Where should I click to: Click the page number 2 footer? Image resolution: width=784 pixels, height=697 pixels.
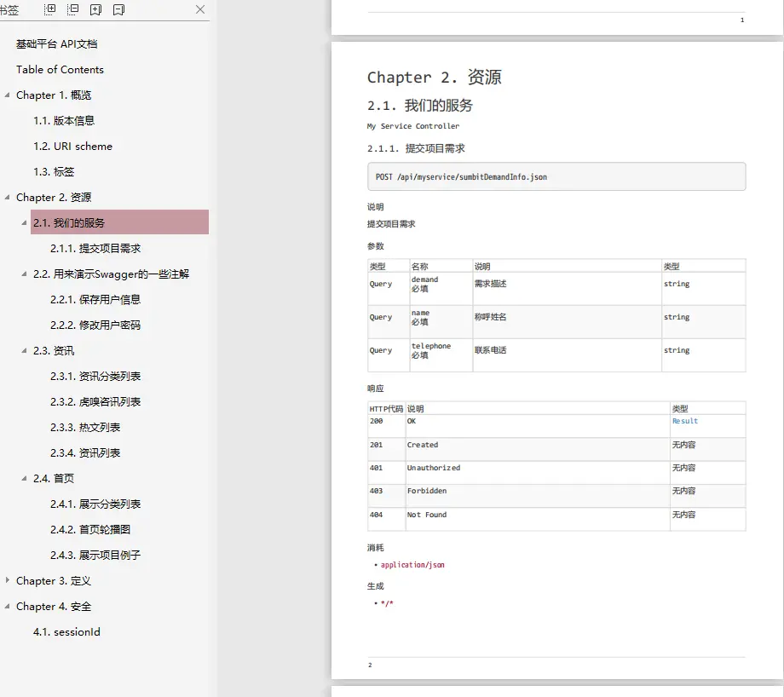[x=370, y=665]
